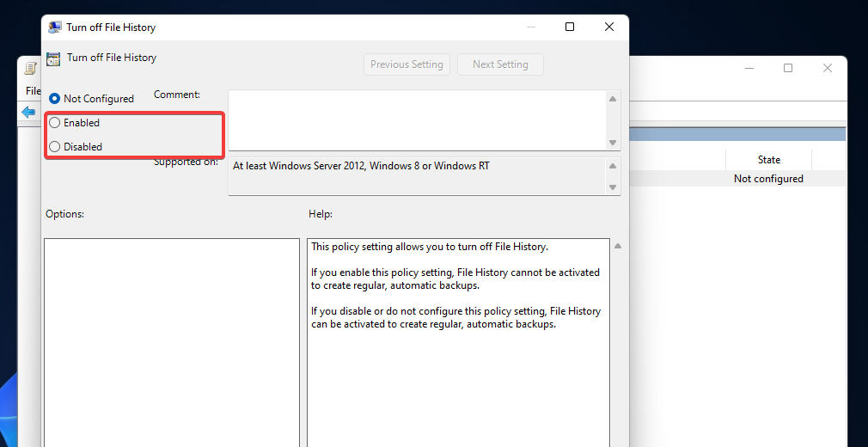The image size is (868, 447).
Task: Minimize the background Group Policy Editor window
Action: [x=749, y=68]
